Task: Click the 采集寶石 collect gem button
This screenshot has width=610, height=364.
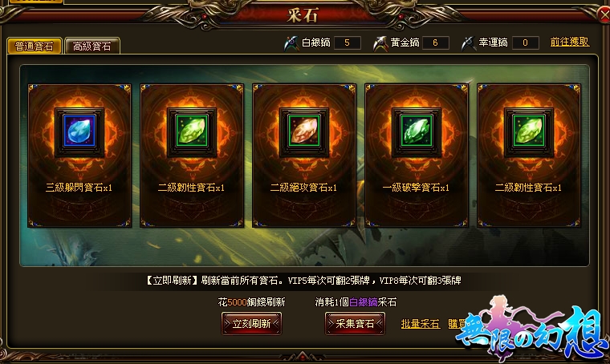Action: [355, 324]
